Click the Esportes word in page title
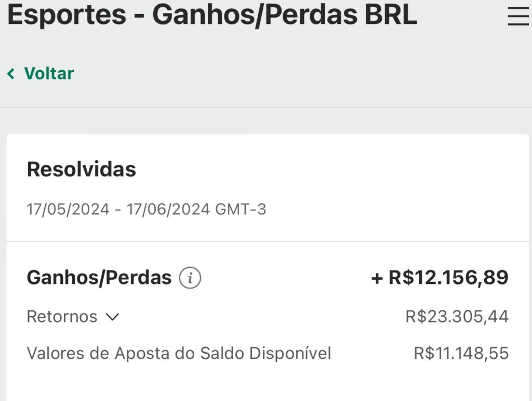 tap(67, 15)
